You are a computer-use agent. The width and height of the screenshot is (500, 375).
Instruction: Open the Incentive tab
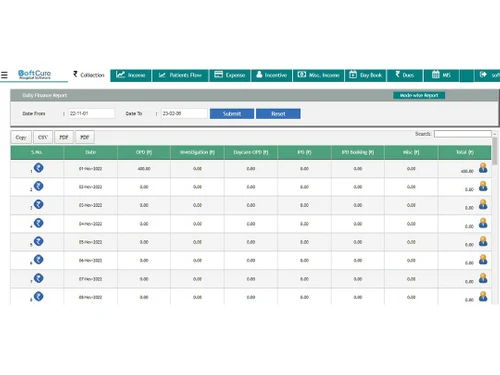pos(272,75)
